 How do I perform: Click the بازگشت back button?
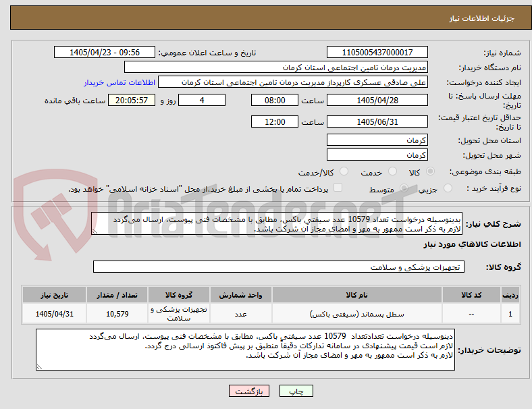(x=249, y=391)
